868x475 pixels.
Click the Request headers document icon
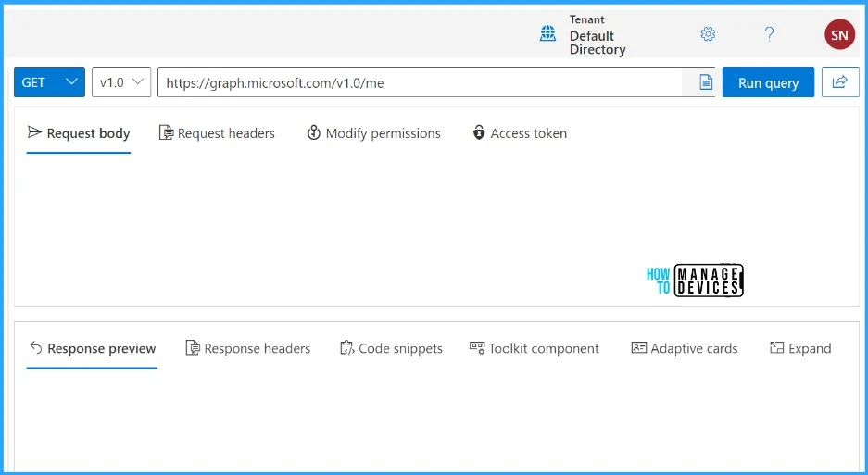166,132
